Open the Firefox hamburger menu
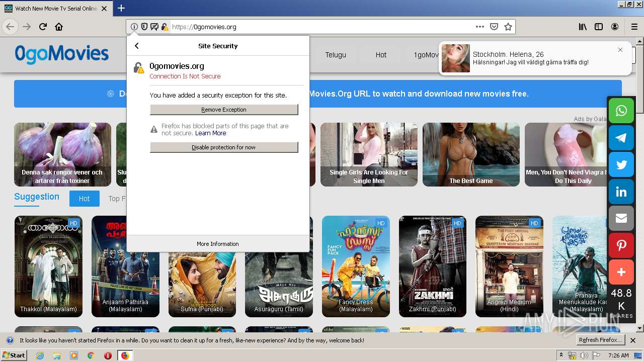 634,27
